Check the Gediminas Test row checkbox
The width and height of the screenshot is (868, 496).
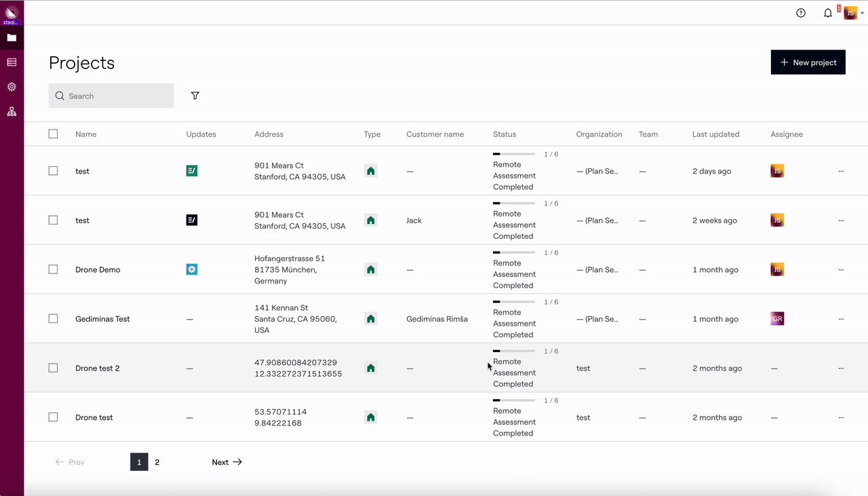coord(53,319)
